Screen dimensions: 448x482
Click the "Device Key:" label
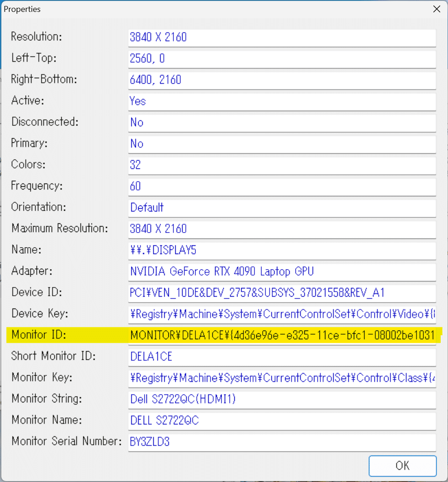[40, 314]
